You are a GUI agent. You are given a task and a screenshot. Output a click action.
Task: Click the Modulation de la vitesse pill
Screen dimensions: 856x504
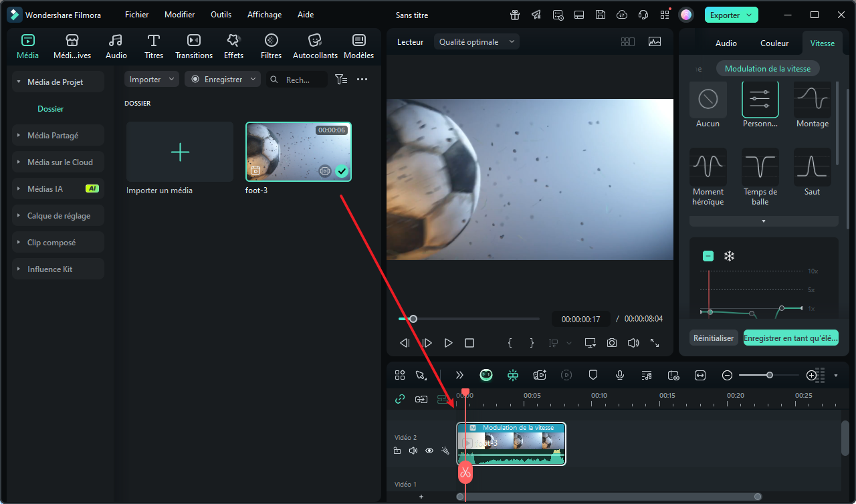(x=768, y=68)
